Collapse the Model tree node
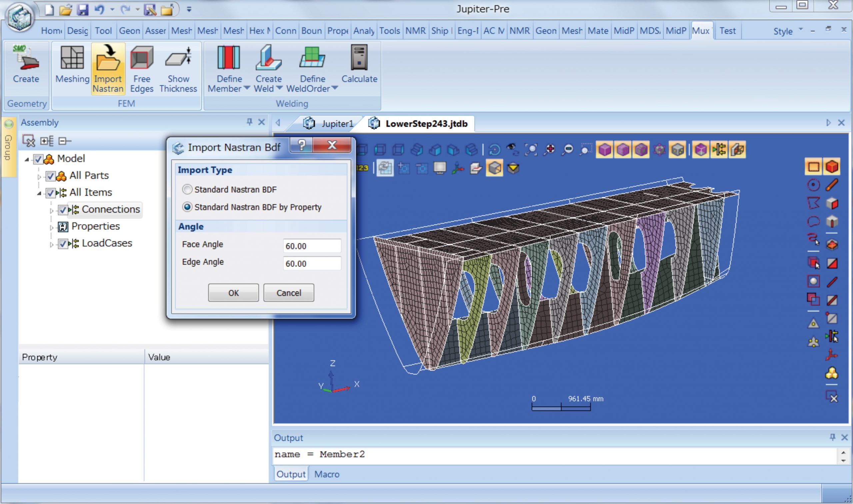Screen dimensions: 853x504 pyautogui.click(x=27, y=159)
